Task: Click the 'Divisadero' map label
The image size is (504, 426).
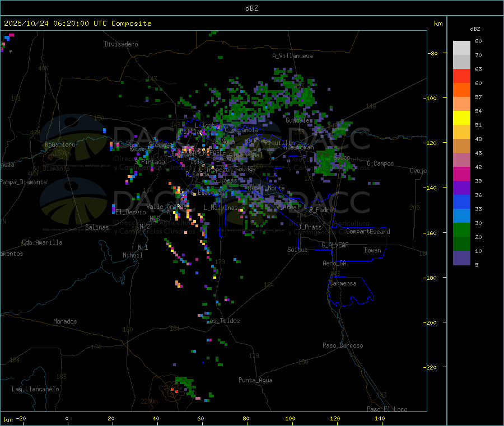Action: (121, 44)
